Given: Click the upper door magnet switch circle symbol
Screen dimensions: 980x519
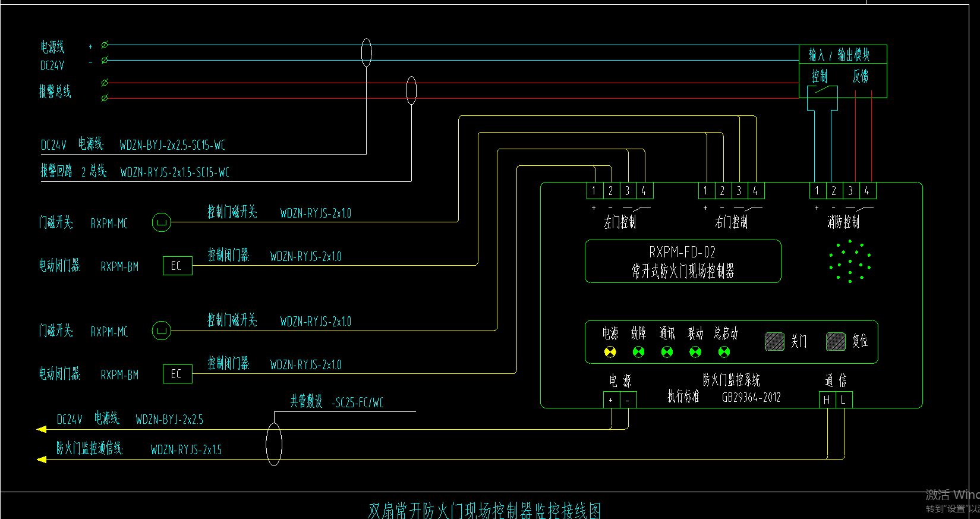Looking at the screenshot, I should 162,223.
